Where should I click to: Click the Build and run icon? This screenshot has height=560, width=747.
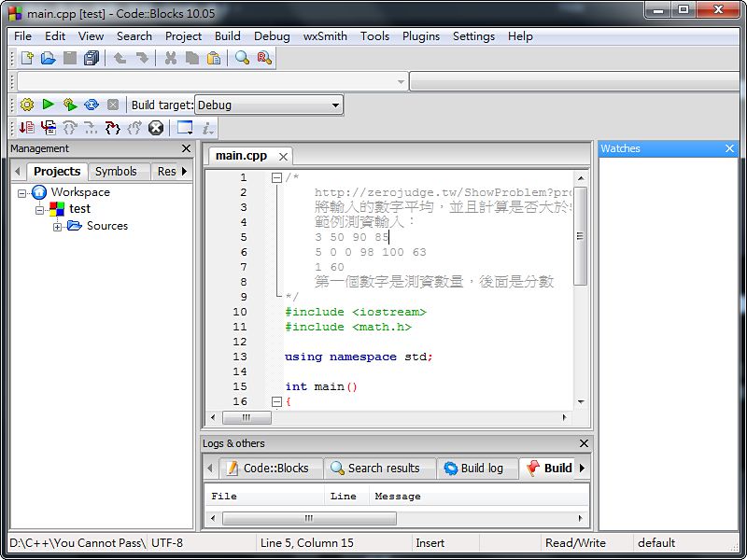[x=70, y=105]
